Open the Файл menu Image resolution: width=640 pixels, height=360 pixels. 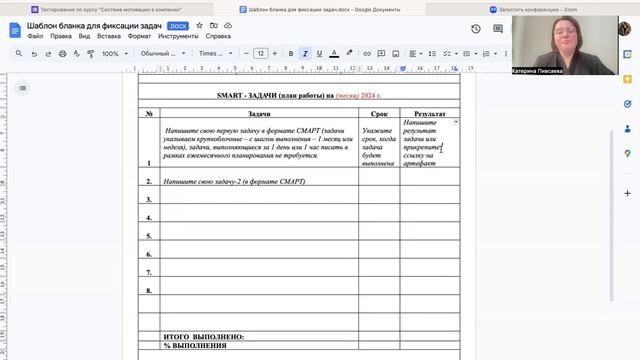coord(35,36)
